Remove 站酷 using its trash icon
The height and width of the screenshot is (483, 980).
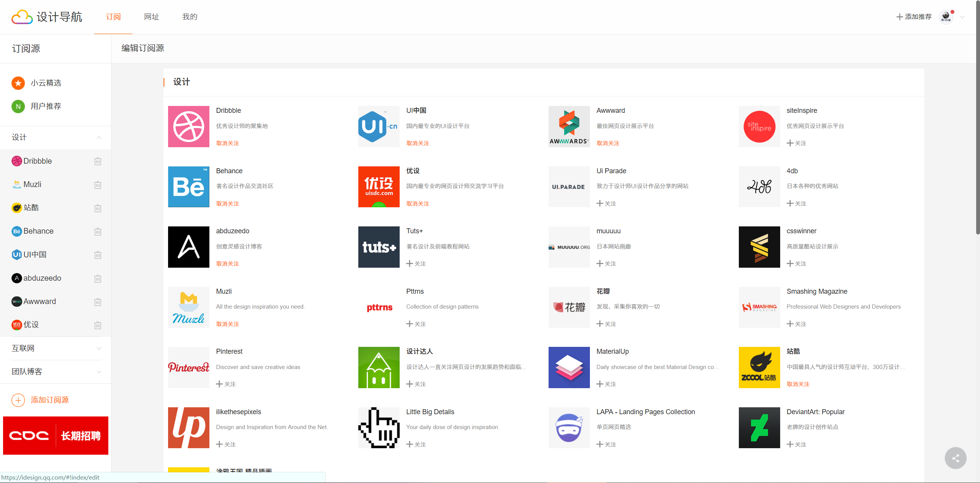98,208
